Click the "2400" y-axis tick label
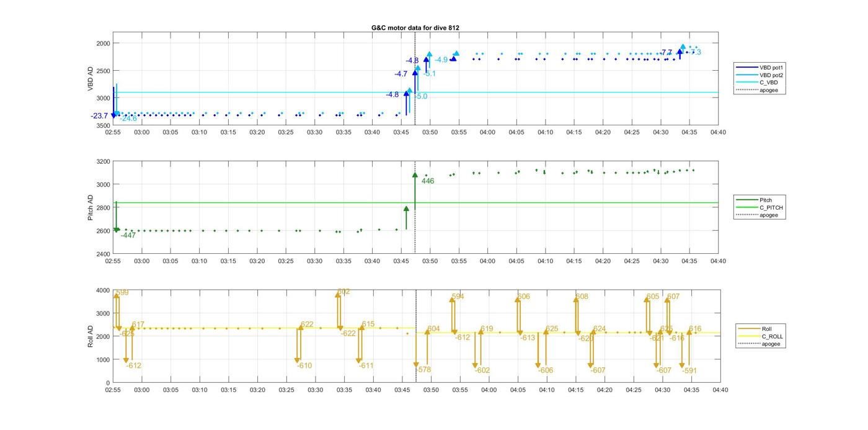This screenshot has height=430, width=868. pyautogui.click(x=102, y=254)
